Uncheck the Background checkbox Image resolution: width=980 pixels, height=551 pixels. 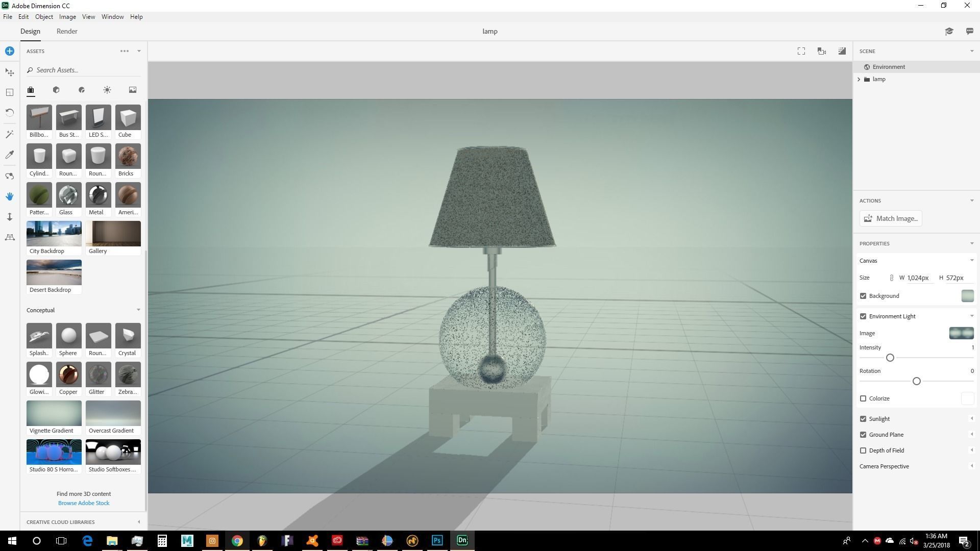click(863, 296)
